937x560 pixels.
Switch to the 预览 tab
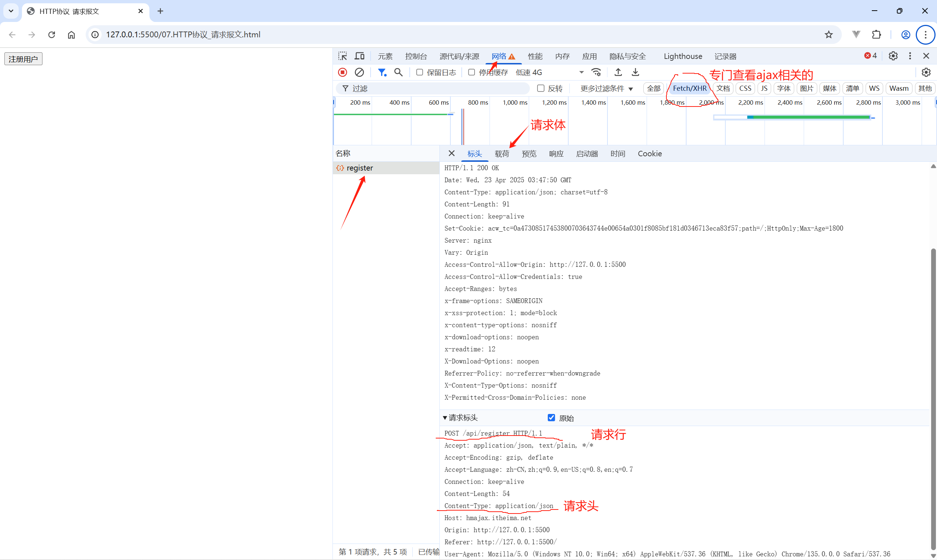[x=529, y=154]
